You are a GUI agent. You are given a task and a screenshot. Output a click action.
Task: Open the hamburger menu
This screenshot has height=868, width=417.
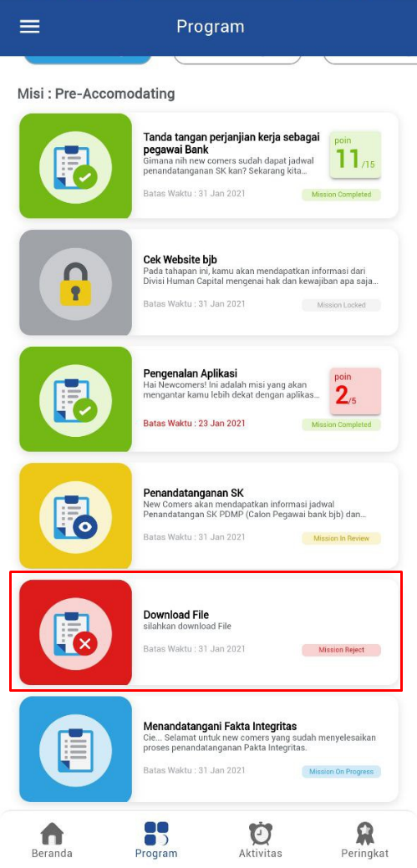(30, 27)
